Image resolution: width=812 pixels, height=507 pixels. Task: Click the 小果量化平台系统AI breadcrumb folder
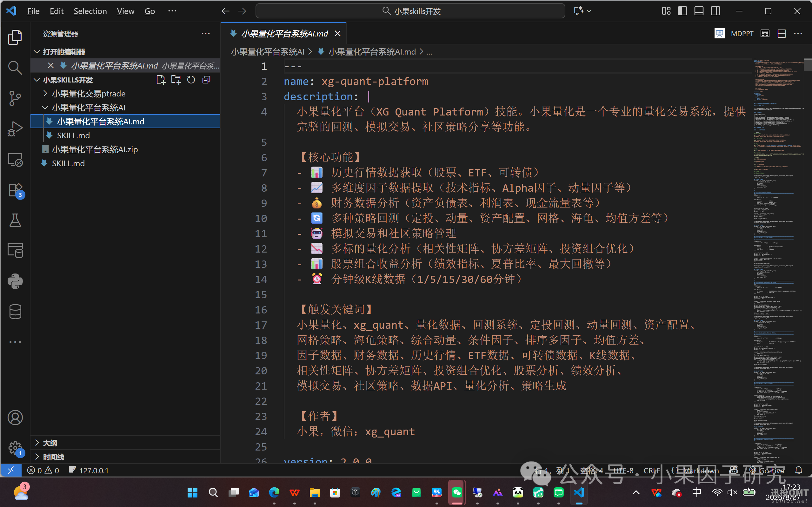[268, 52]
